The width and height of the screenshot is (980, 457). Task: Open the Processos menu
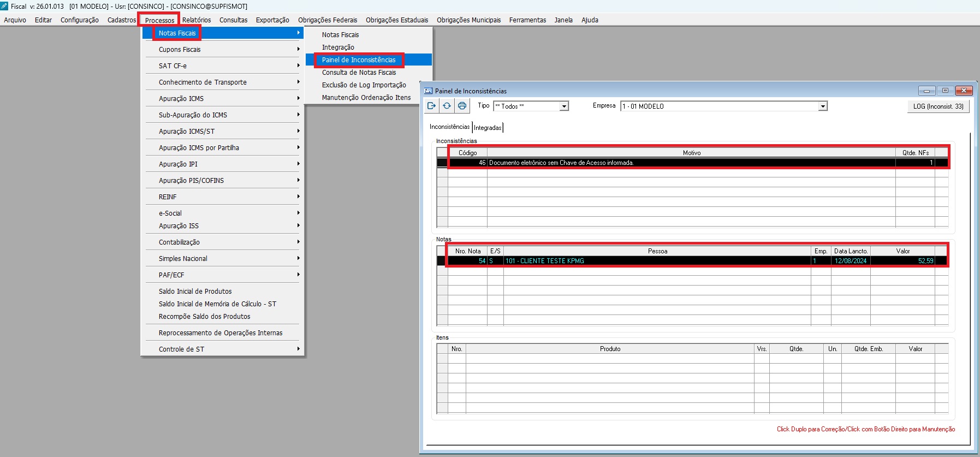[x=159, y=20]
